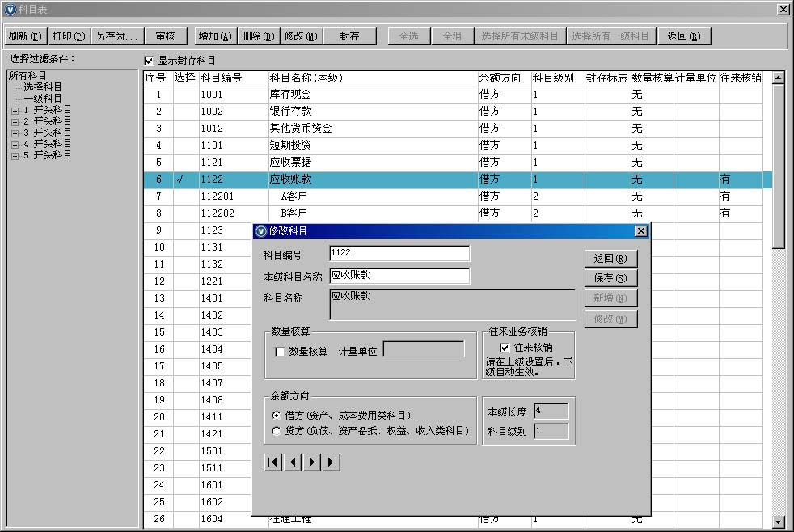Toggle 显示封存科目 checkbox
This screenshot has width=794, height=532.
click(x=149, y=61)
